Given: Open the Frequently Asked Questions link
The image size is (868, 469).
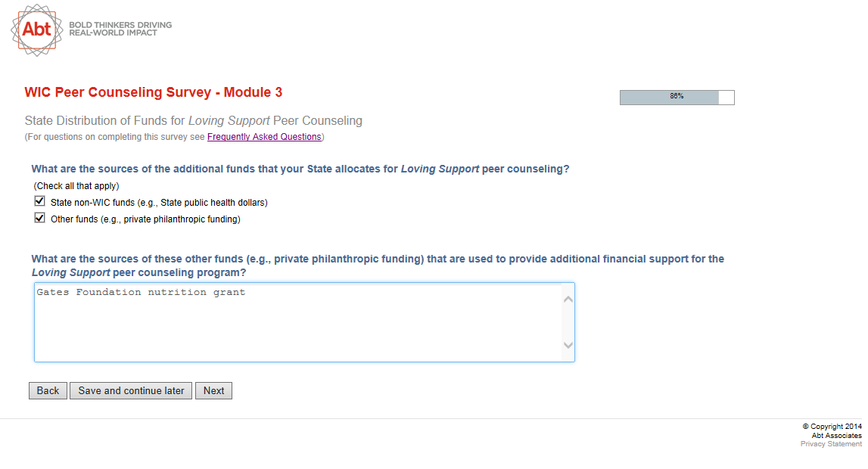Looking at the screenshot, I should click(x=264, y=137).
